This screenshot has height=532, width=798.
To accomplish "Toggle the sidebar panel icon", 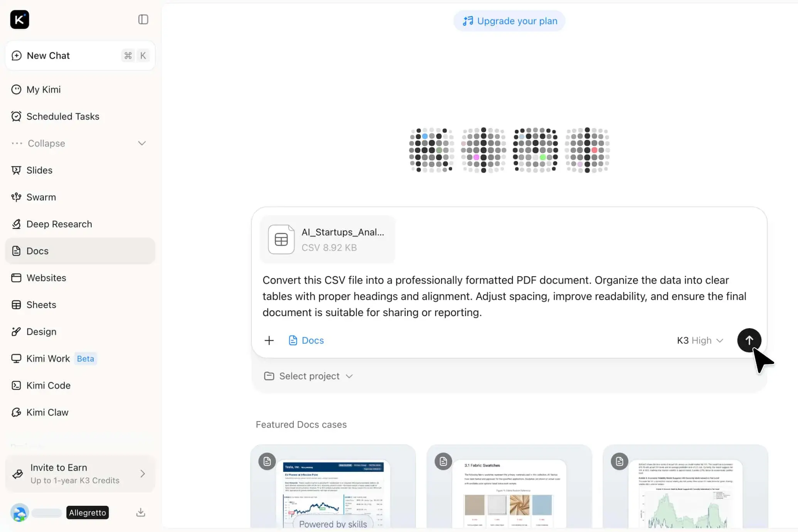I will point(143,19).
